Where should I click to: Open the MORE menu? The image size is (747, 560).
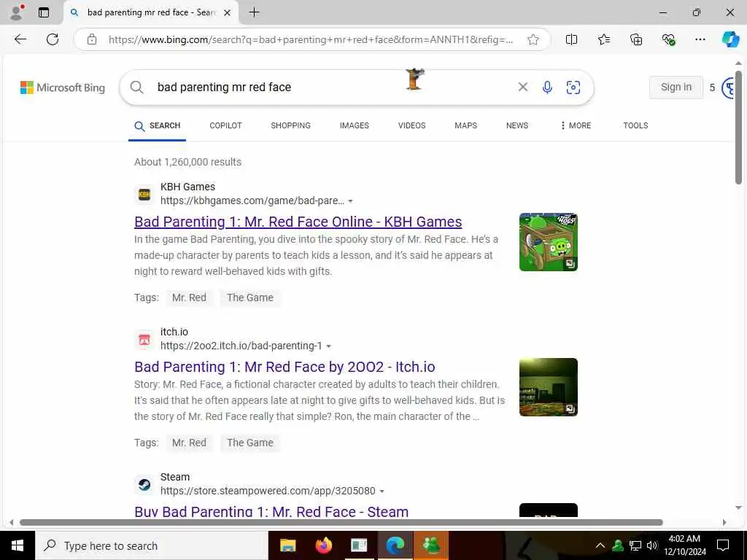[x=576, y=125]
